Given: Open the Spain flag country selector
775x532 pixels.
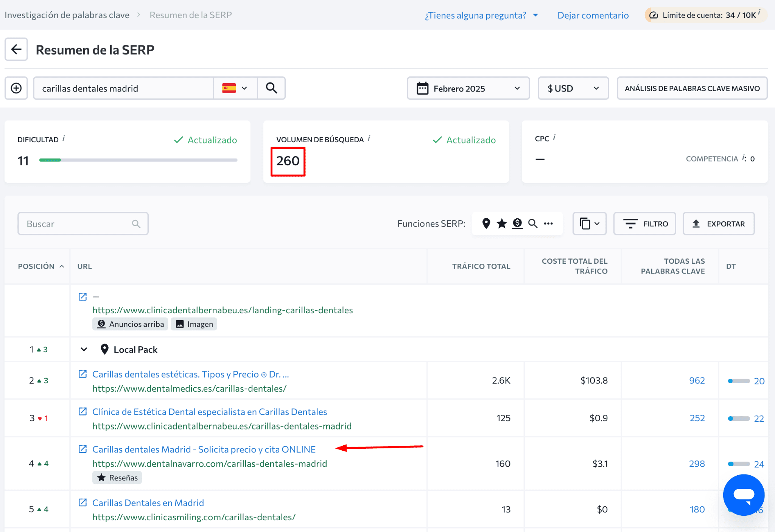Looking at the screenshot, I should 235,88.
